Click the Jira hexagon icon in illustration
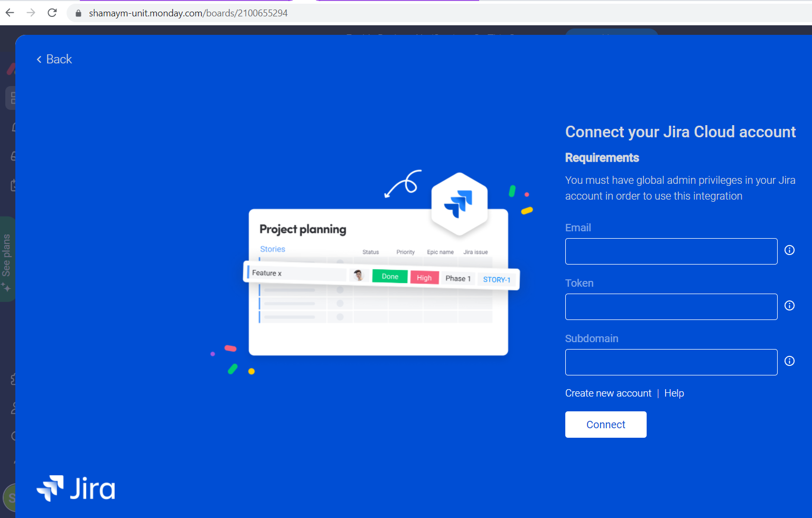812x518 pixels. (459, 204)
